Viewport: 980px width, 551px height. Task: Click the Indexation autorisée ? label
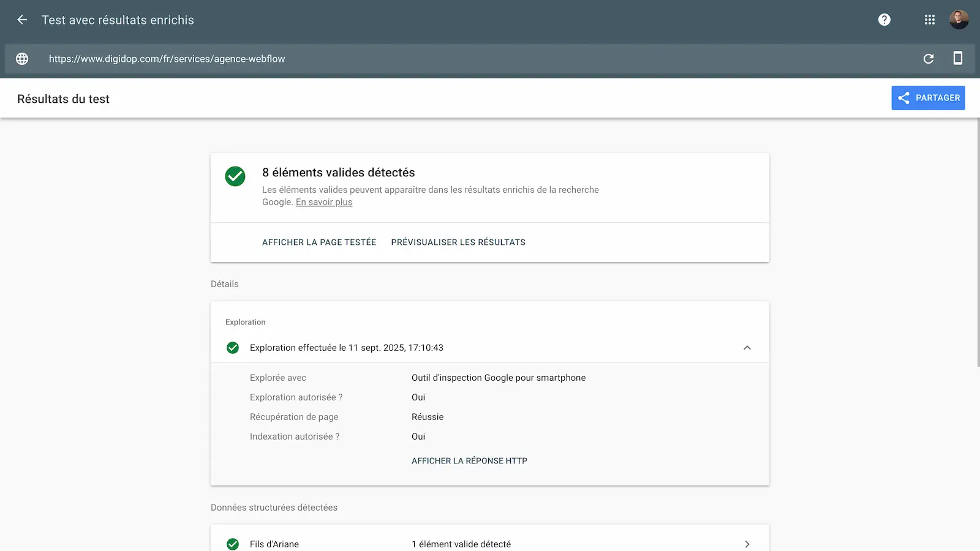295,437
